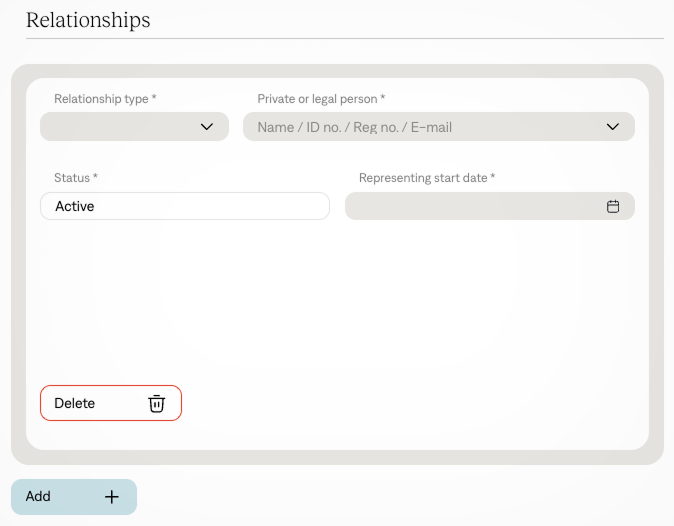Click the "Active" status text

75,206
